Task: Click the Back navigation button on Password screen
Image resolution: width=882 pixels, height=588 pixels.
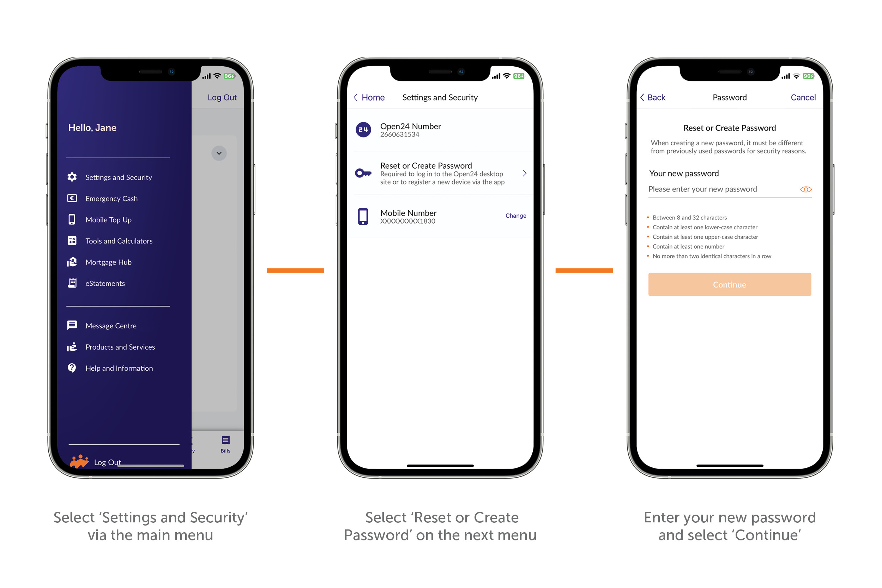Action: point(656,97)
